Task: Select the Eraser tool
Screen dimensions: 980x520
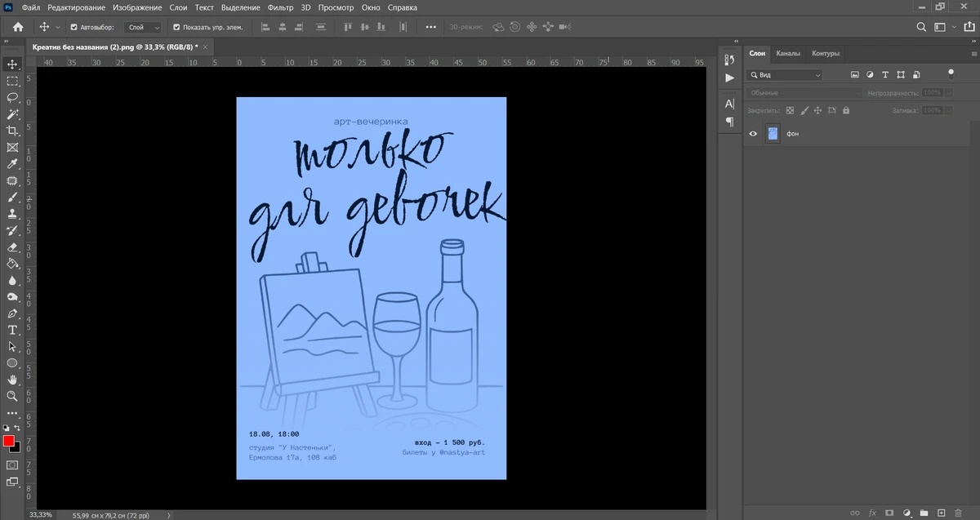Action: [12, 247]
